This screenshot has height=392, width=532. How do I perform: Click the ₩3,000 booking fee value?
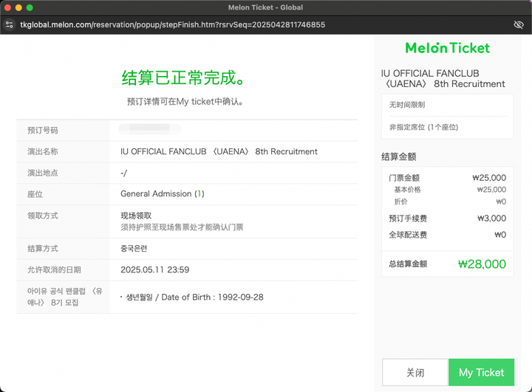(491, 219)
